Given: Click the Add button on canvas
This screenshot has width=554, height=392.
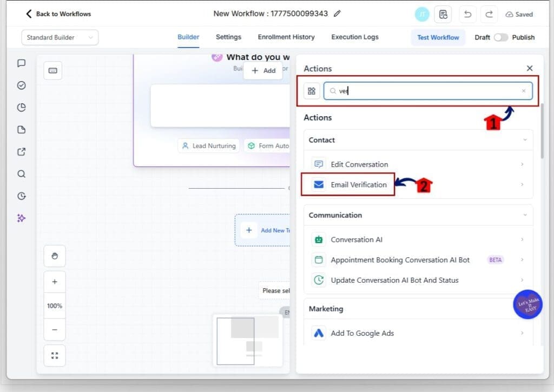Looking at the screenshot, I should pos(263,71).
